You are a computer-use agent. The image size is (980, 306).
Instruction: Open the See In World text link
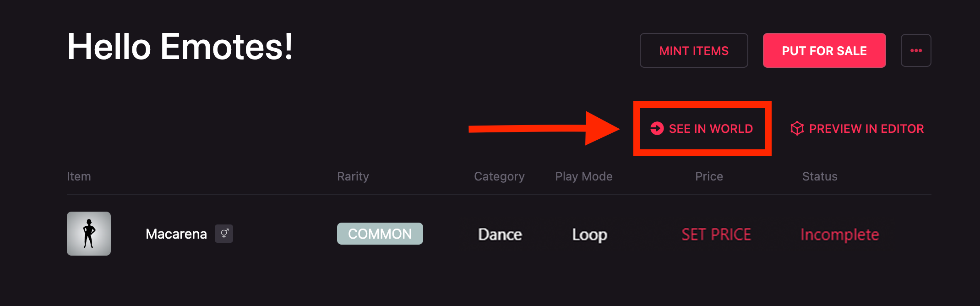tap(711, 129)
